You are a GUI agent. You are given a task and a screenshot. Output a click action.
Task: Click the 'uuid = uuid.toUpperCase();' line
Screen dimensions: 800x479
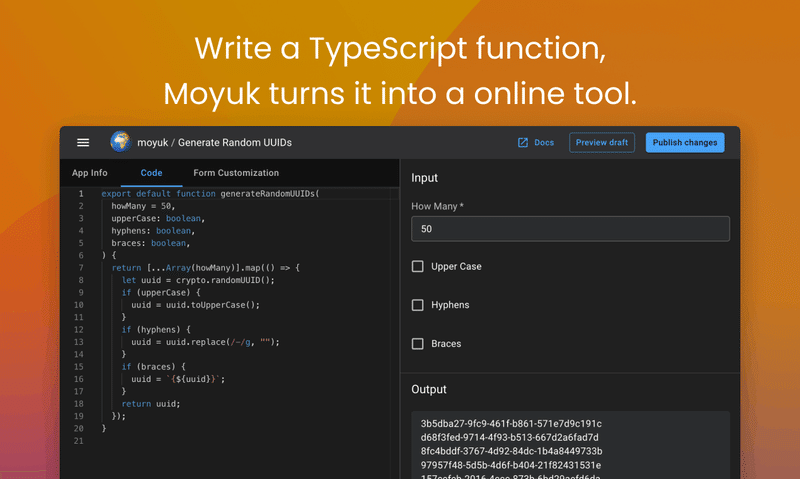[195, 305]
